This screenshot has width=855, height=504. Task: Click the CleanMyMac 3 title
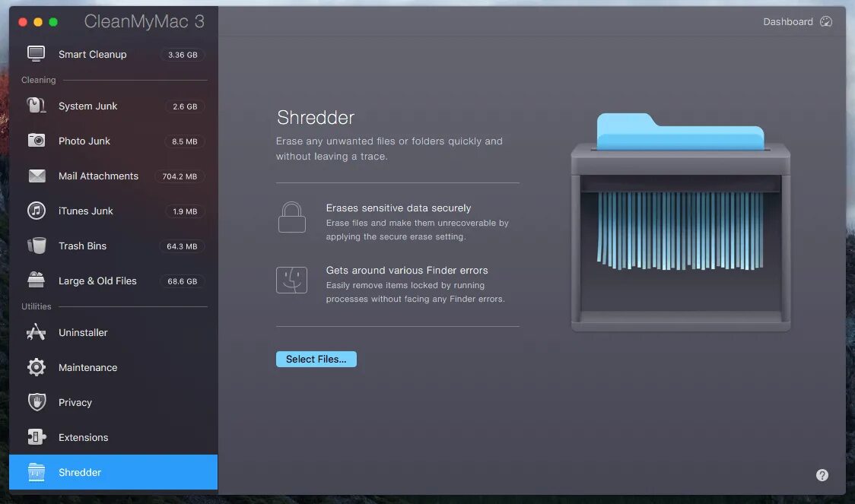[144, 21]
